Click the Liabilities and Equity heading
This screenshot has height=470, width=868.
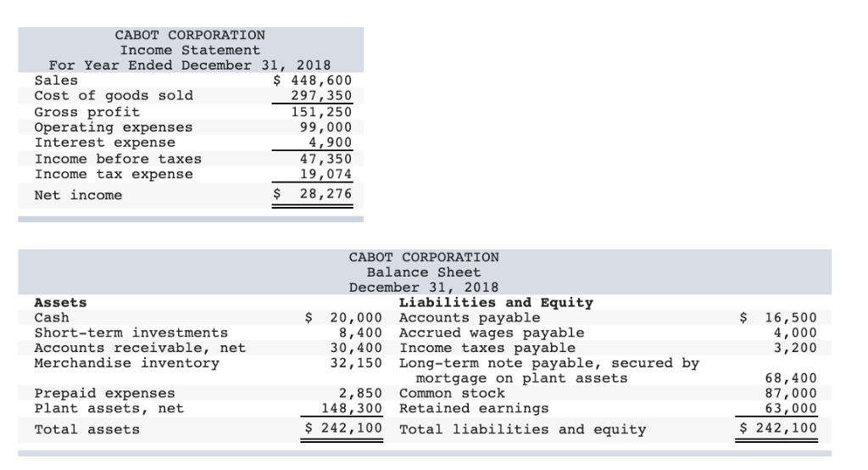tap(496, 303)
